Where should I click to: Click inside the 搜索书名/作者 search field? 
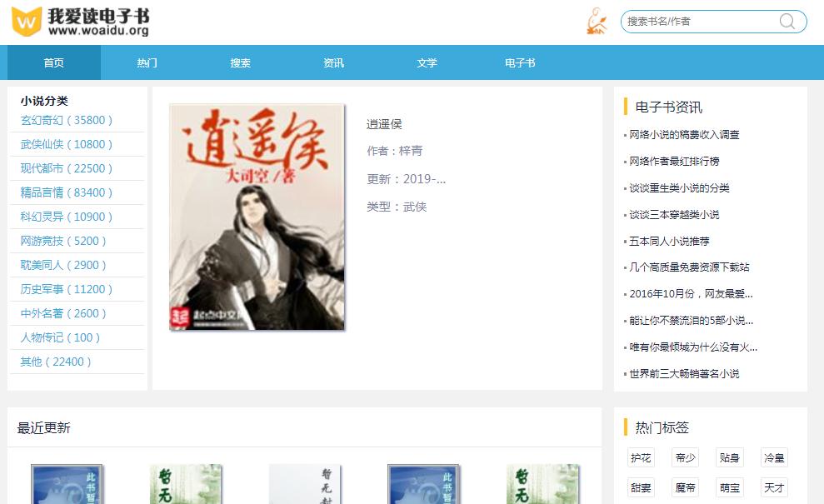[700, 22]
